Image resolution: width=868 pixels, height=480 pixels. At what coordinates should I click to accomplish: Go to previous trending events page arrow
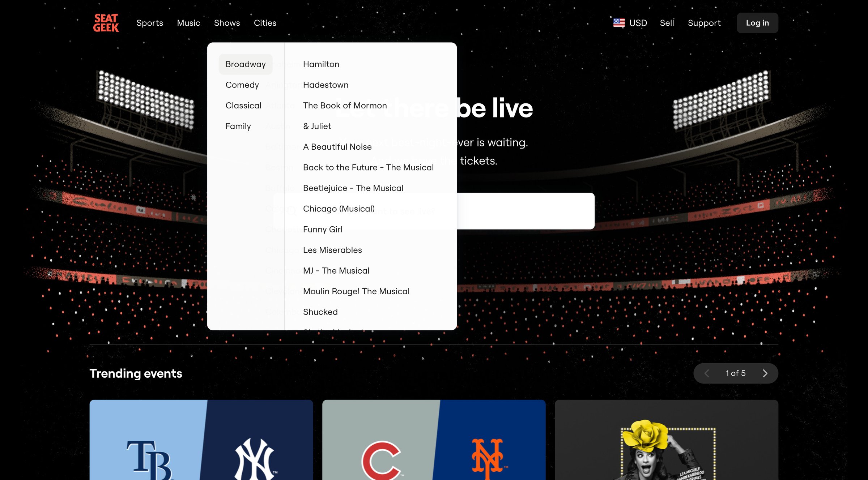click(x=707, y=373)
